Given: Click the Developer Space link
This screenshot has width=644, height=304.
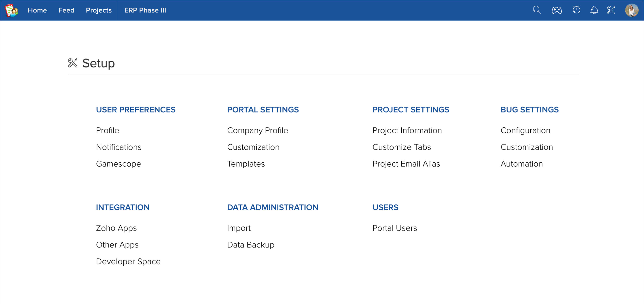Looking at the screenshot, I should click(x=128, y=262).
